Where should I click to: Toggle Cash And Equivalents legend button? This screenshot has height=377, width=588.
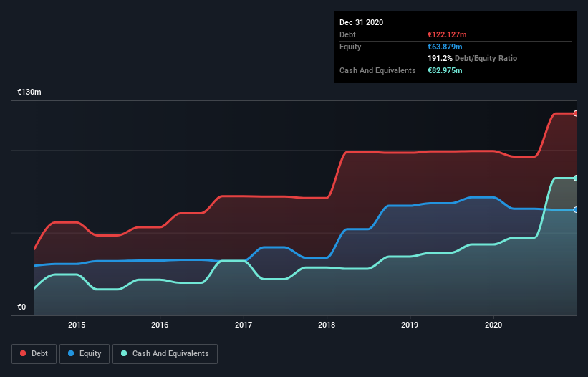click(x=165, y=354)
